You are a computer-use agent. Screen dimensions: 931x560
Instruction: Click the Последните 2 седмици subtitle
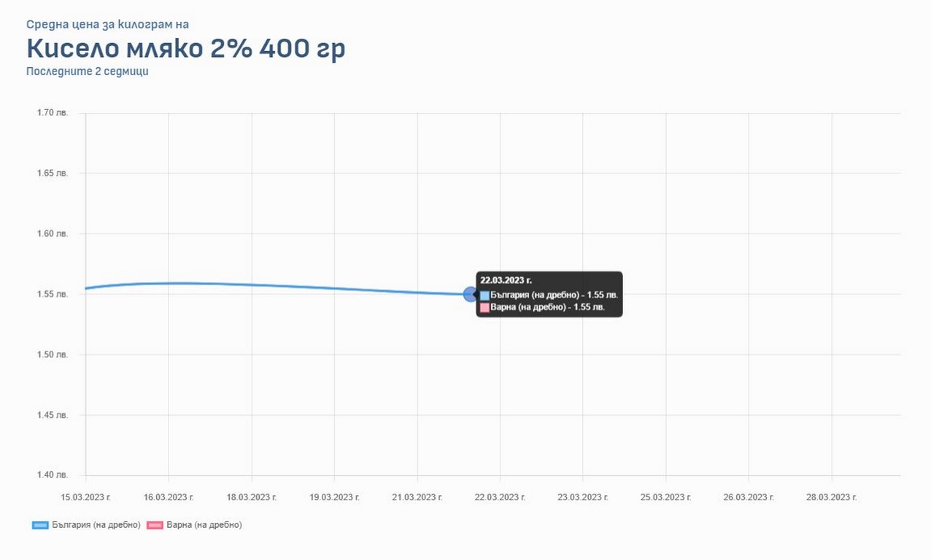(87, 71)
